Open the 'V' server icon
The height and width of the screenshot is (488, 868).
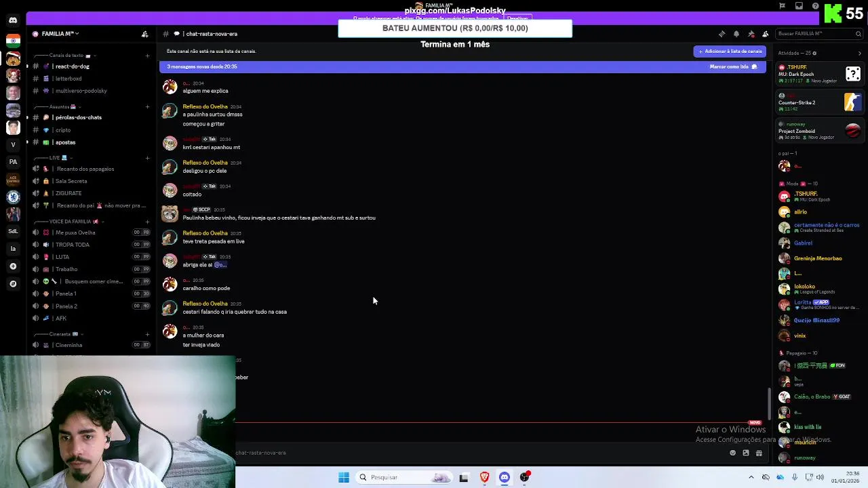pos(13,144)
